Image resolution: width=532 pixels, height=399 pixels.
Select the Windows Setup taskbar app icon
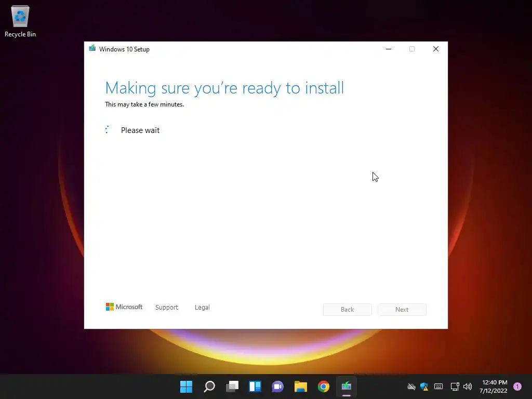click(347, 387)
